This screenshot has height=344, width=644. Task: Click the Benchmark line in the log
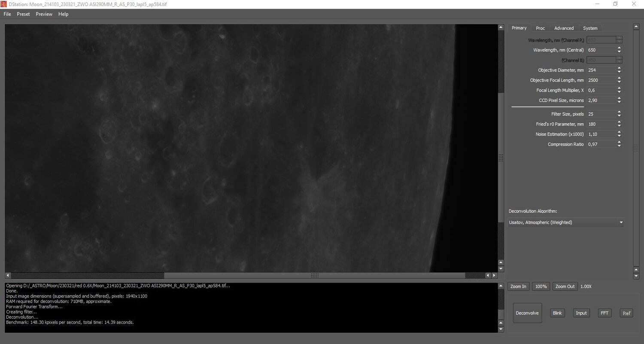(70, 322)
